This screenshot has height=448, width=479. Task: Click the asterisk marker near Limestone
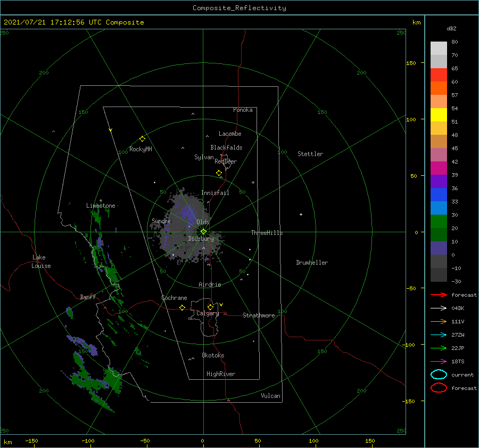[x=101, y=201]
